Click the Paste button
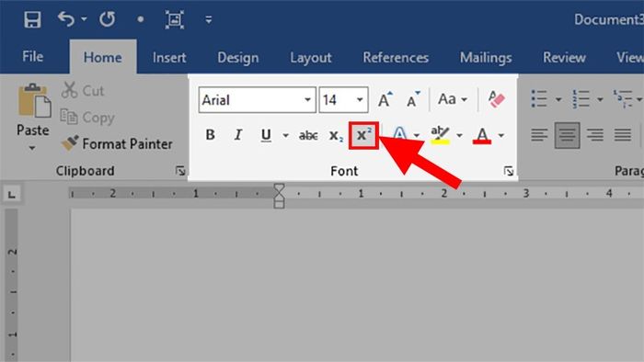644x362 pixels. click(33, 117)
